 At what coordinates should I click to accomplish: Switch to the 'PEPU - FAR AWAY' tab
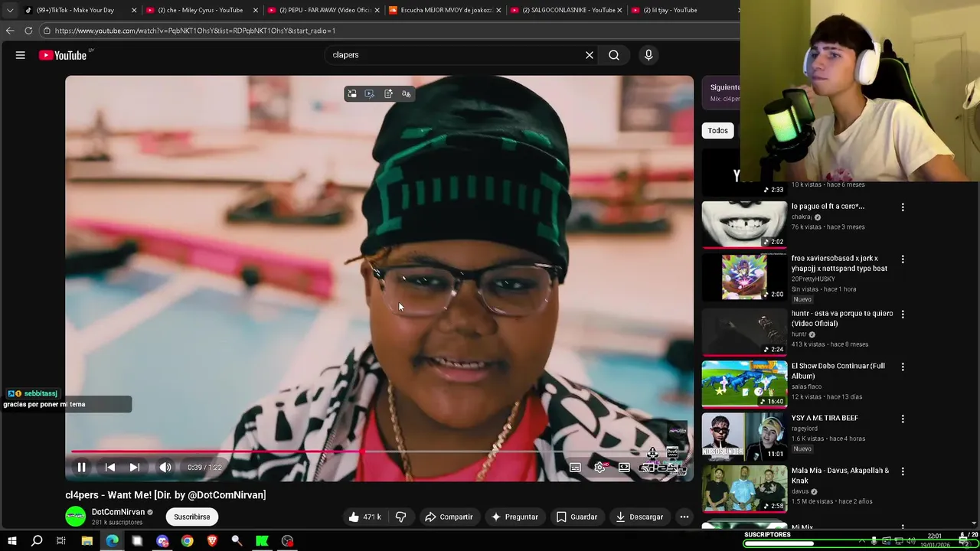click(x=322, y=10)
